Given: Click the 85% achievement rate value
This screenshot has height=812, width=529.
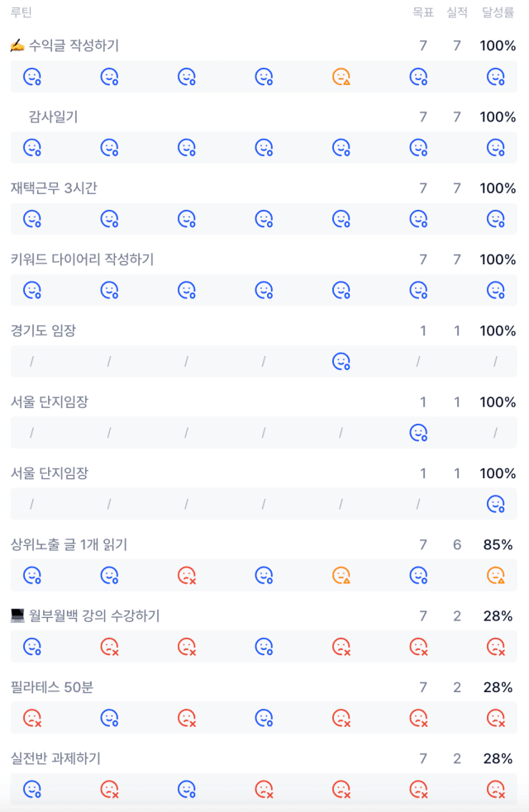Looking at the screenshot, I should [498, 545].
